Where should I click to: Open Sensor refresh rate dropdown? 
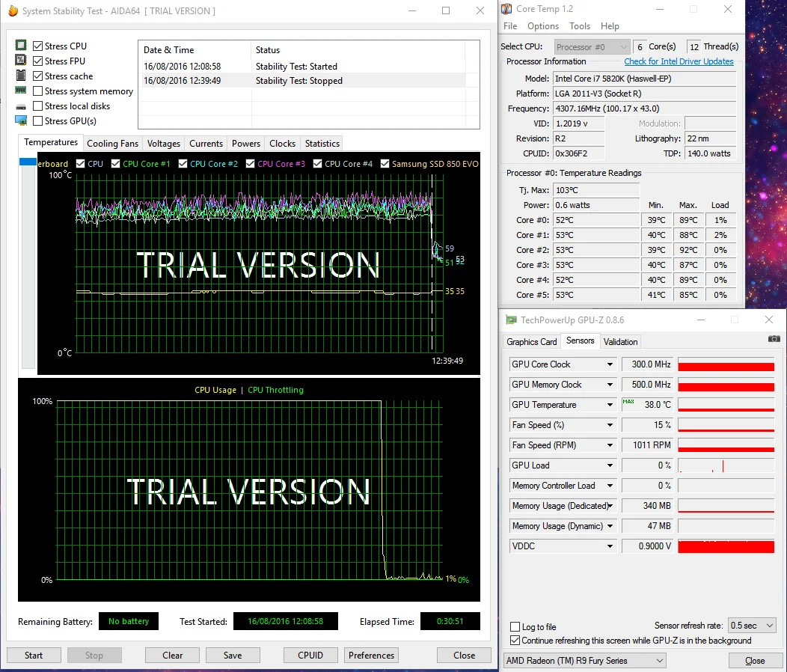click(x=752, y=626)
